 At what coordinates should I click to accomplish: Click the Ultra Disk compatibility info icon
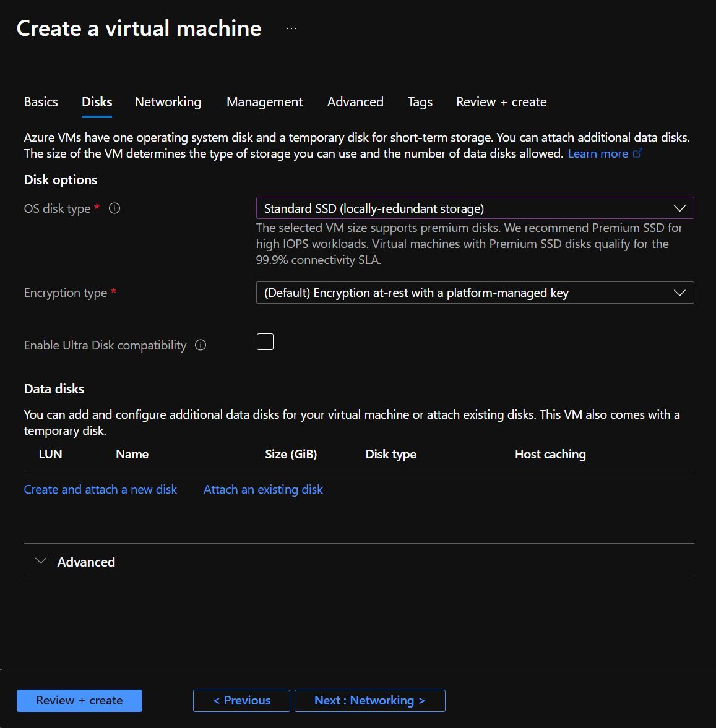(200, 345)
